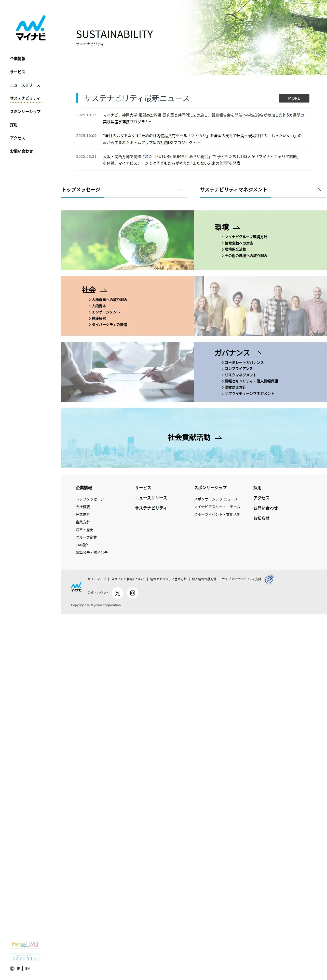
Task: Click the MORE button for latest news
Action: coord(294,98)
